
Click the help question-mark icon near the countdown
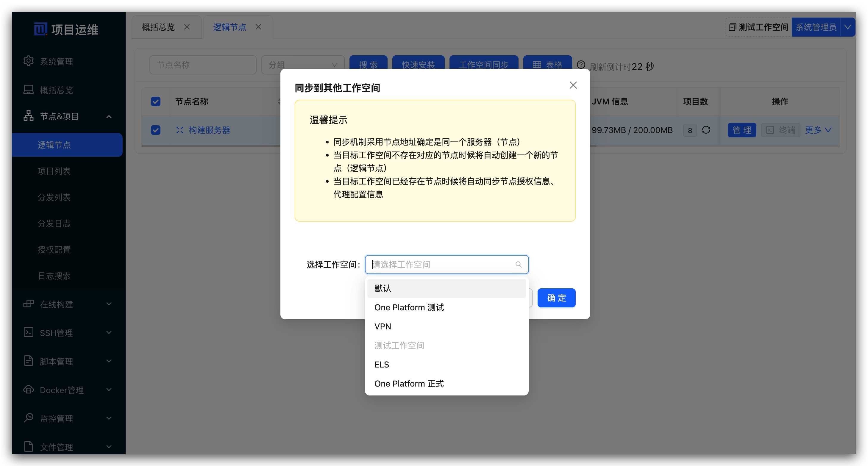[581, 64]
